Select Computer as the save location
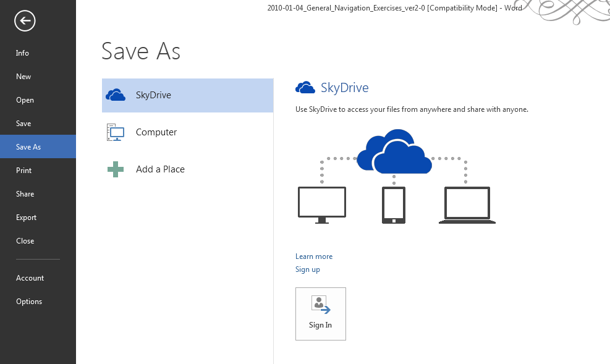 187,132
